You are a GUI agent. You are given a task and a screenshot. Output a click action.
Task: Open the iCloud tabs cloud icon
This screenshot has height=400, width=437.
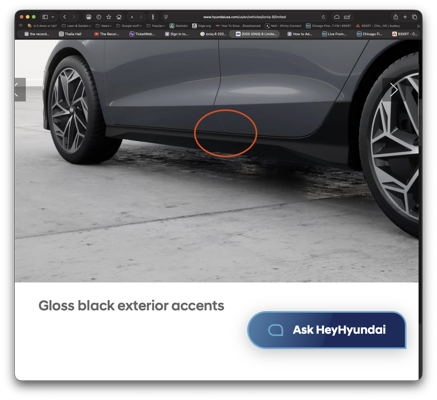pyautogui.click(x=337, y=17)
